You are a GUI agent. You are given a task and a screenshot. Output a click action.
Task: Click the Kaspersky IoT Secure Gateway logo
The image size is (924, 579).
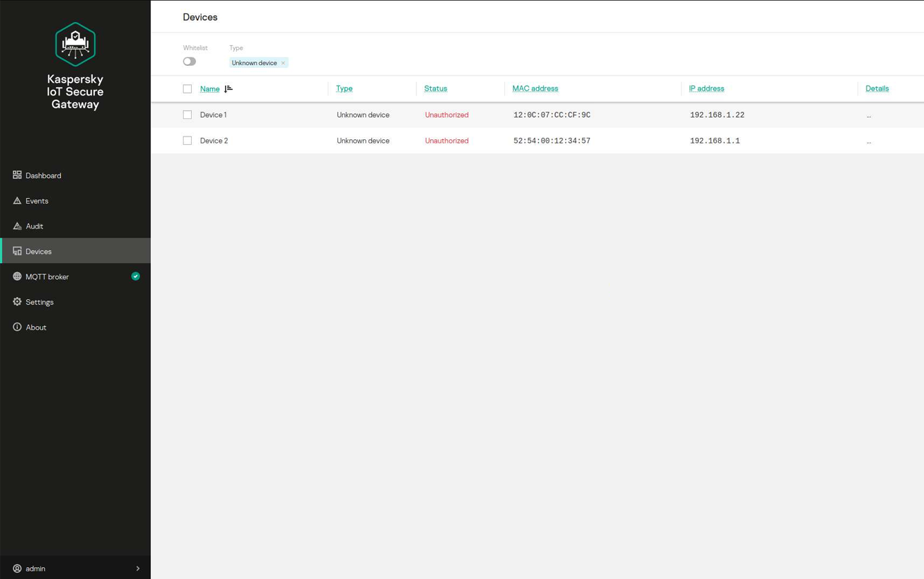click(75, 44)
